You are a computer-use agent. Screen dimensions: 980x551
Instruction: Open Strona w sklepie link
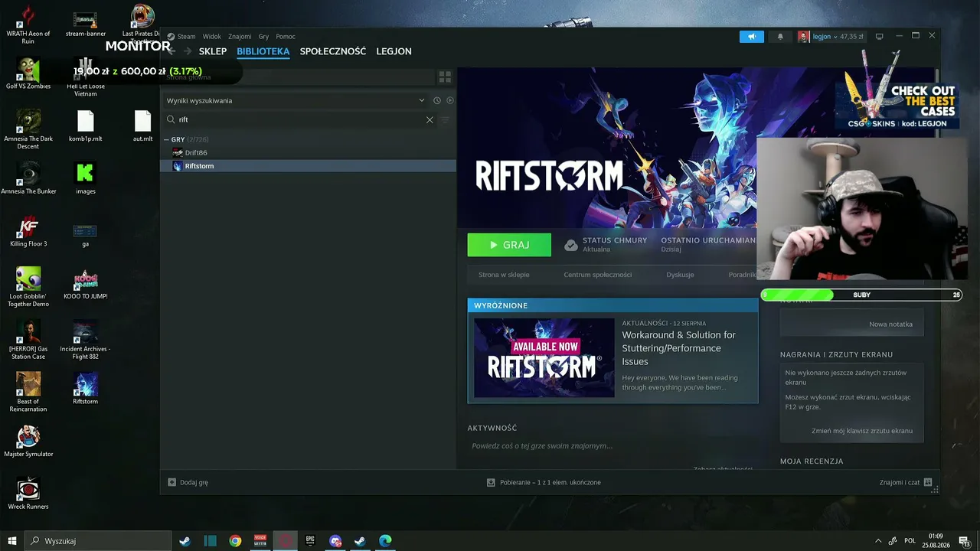[504, 275]
